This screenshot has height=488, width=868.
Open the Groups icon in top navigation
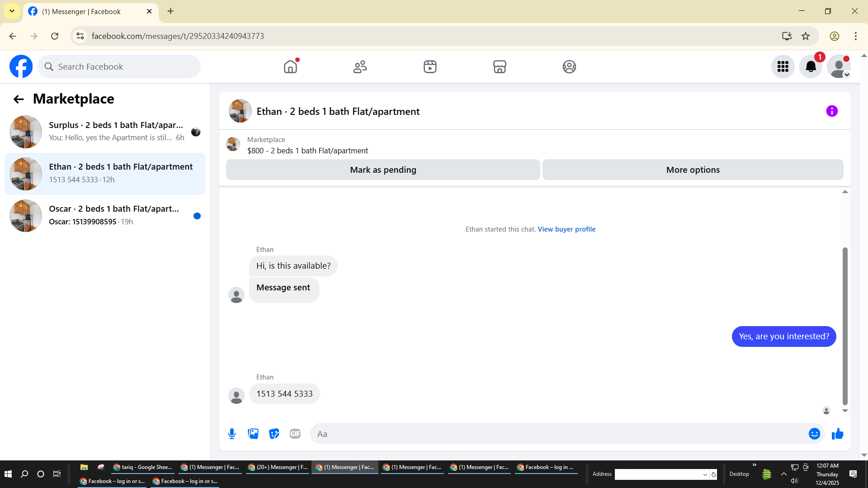tap(569, 66)
